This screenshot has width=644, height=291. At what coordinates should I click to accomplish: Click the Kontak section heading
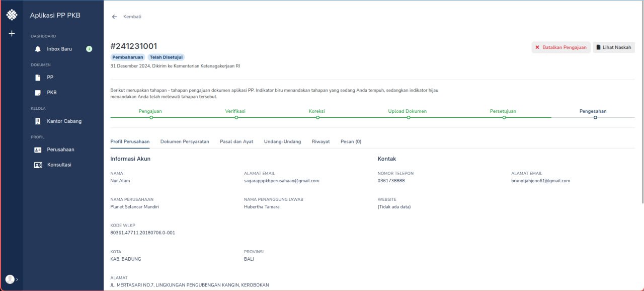(x=387, y=159)
